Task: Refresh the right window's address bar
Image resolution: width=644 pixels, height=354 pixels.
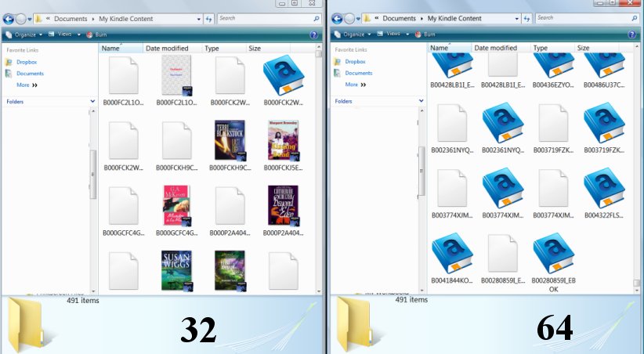Action: [x=527, y=19]
